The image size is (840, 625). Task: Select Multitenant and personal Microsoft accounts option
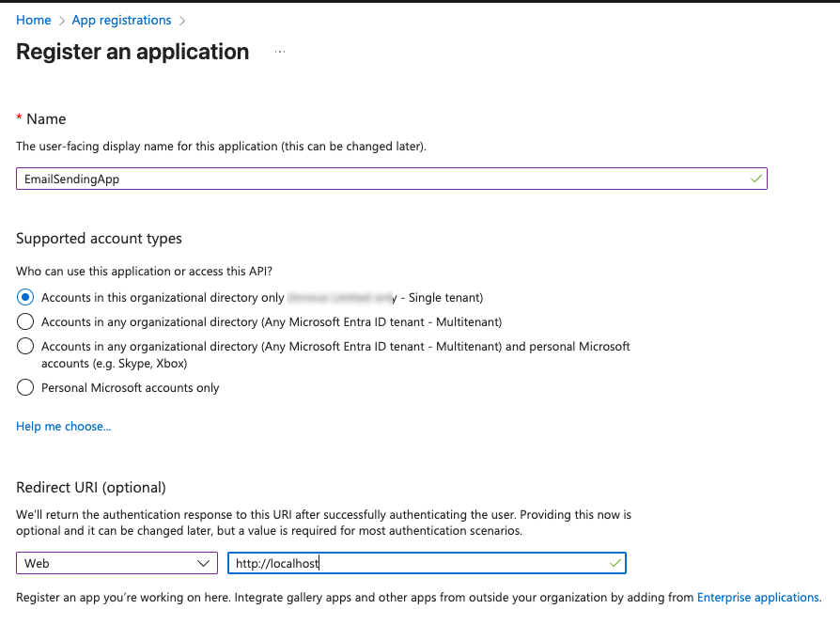pyautogui.click(x=24, y=346)
